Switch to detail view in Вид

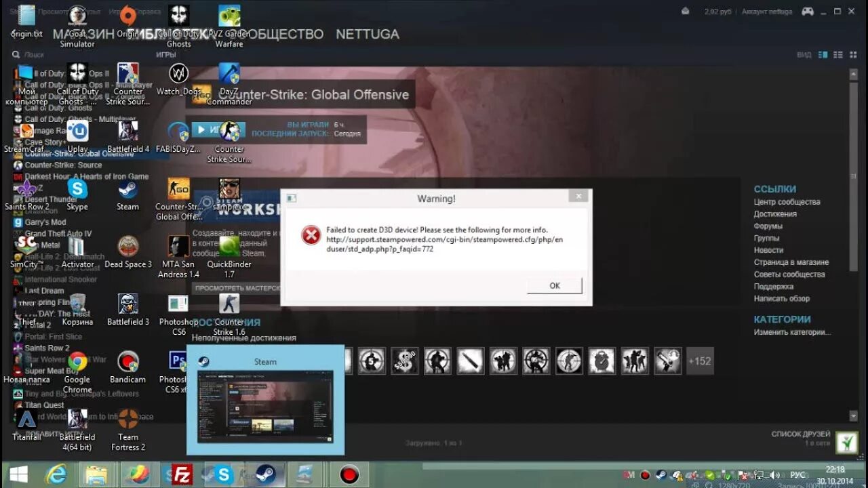[x=823, y=55]
